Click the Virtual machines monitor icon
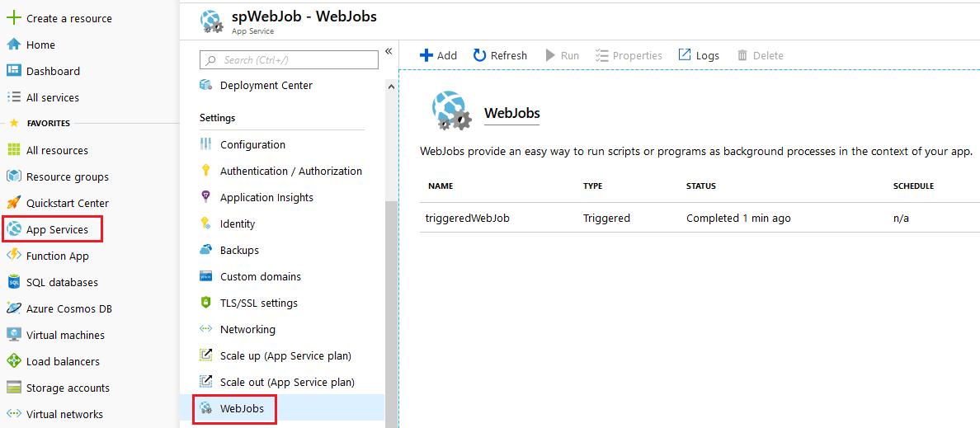Screen dimensions: 980x428 (x=14, y=335)
